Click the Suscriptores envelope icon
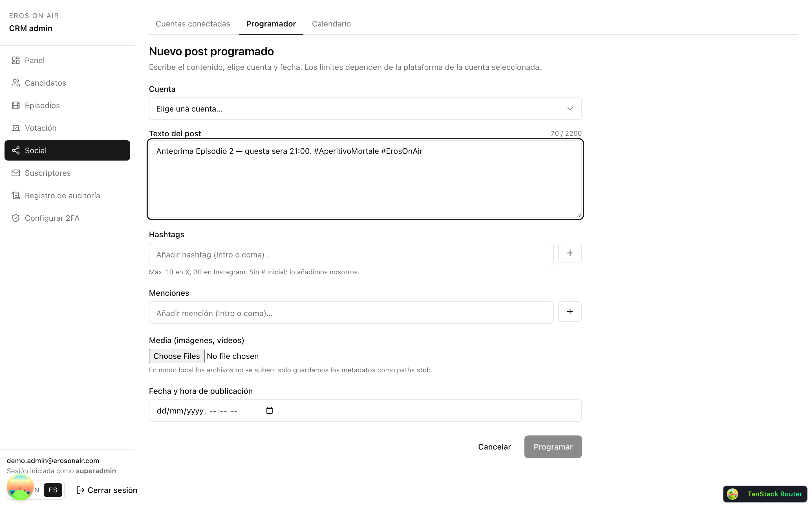The height and width of the screenshot is (507, 812). click(16, 173)
